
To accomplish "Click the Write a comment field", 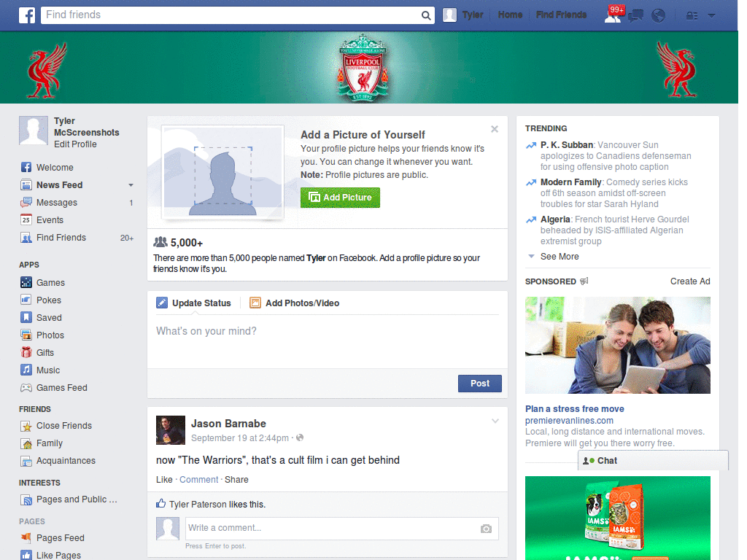I will pos(341,529).
